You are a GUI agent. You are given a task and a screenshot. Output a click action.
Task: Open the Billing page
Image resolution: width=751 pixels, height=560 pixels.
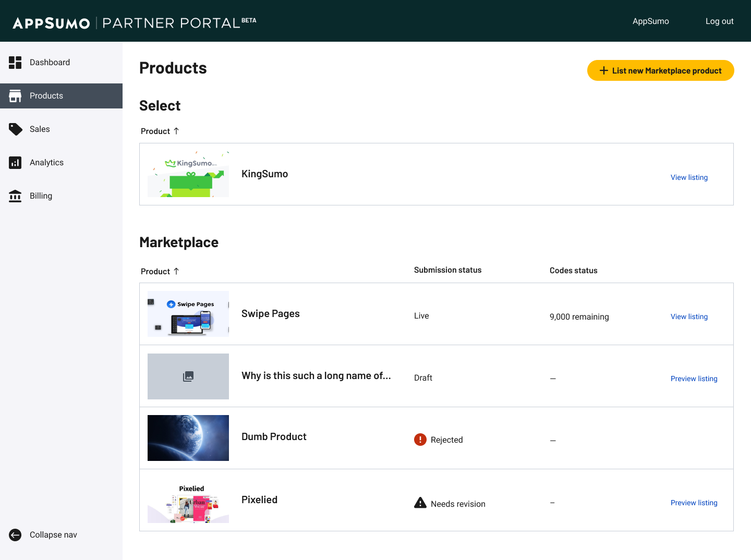(61, 196)
